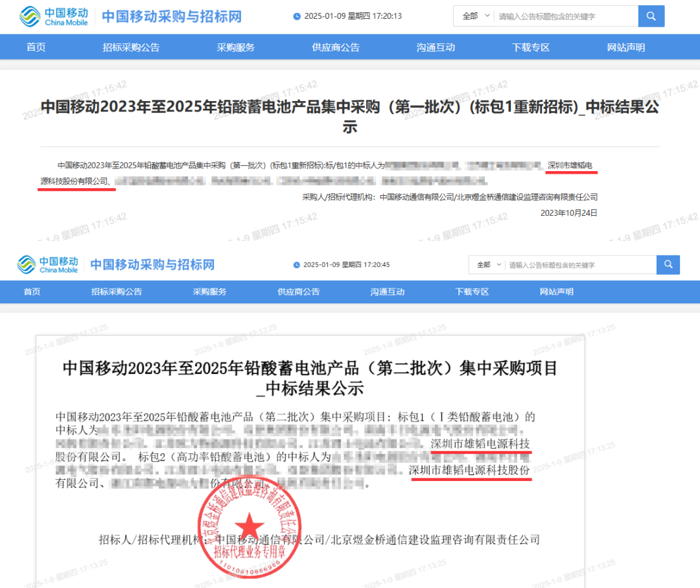Click the first-batch 铅酸蓄电池 announcement title
This screenshot has height=588, width=700.
click(349, 116)
